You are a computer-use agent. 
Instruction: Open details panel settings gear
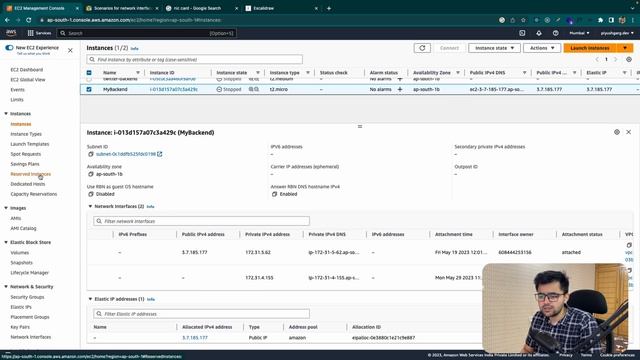click(617, 132)
